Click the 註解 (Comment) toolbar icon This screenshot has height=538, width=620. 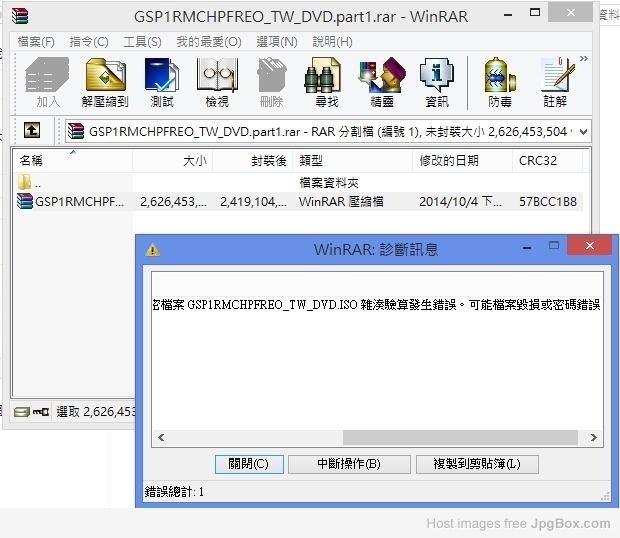click(x=555, y=82)
